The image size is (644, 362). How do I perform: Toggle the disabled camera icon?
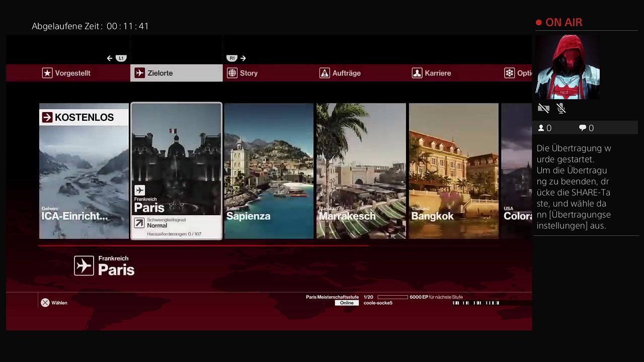(543, 109)
